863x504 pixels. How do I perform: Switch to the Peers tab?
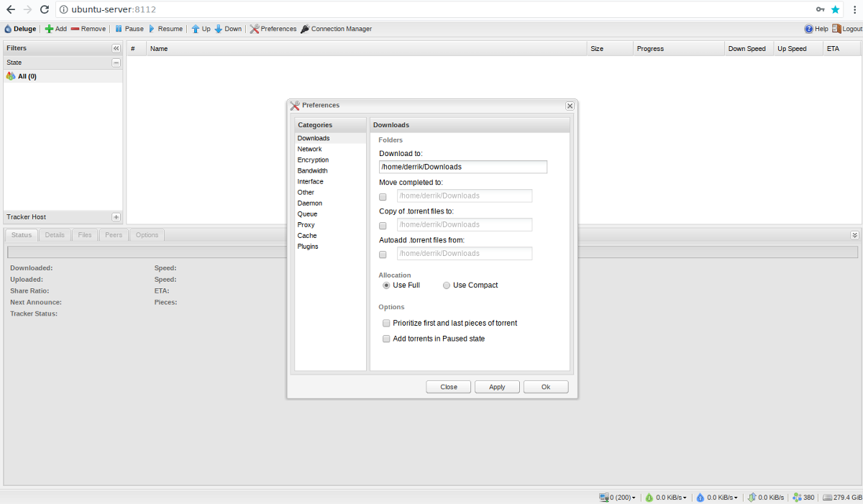coord(114,235)
